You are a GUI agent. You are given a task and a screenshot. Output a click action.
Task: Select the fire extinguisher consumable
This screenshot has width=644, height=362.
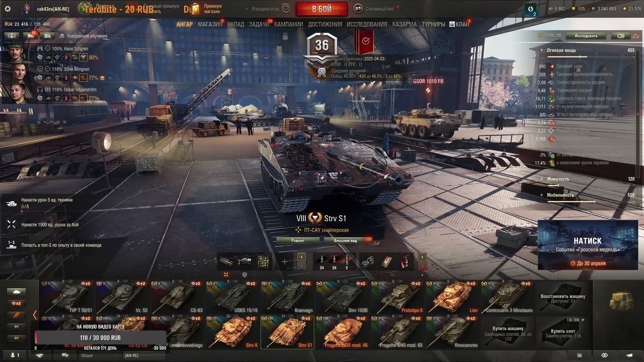[x=405, y=262]
